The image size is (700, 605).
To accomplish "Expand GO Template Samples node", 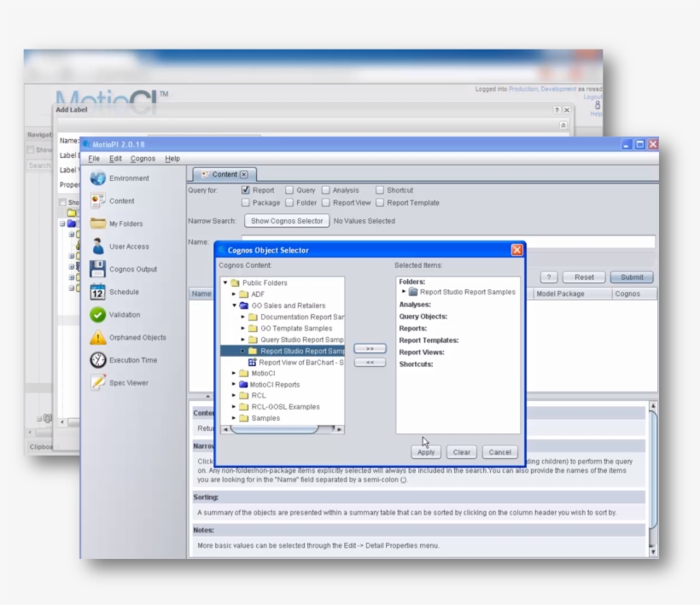I will (x=242, y=328).
